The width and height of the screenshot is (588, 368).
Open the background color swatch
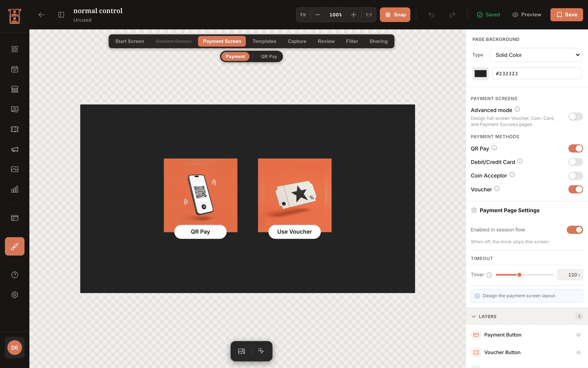pos(480,74)
